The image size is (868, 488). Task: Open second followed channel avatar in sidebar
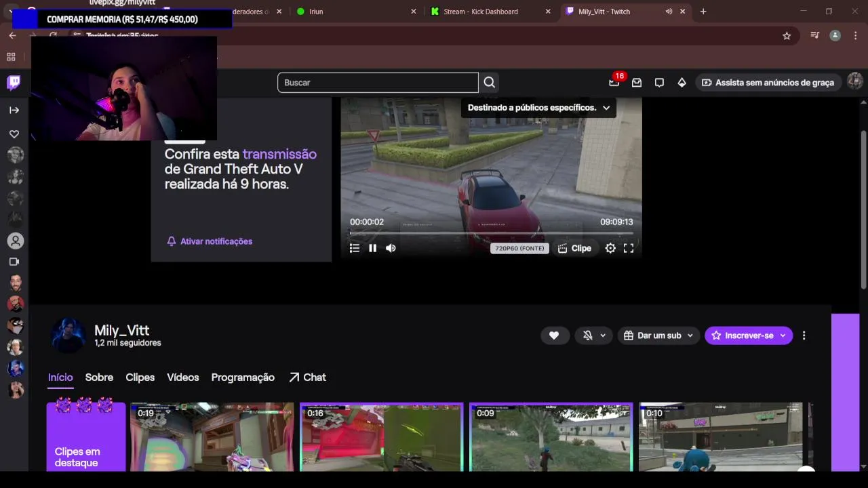[15, 176]
